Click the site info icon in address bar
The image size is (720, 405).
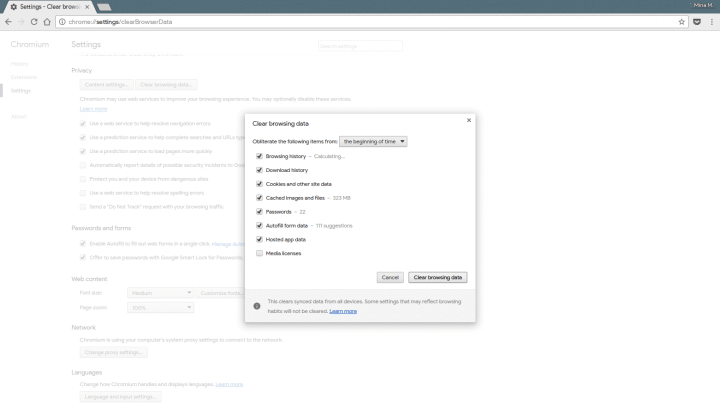coord(62,22)
